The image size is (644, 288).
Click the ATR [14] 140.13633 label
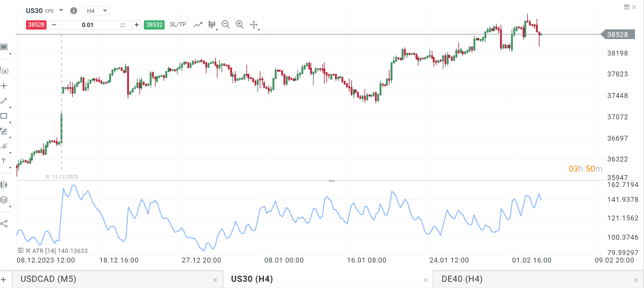point(60,251)
